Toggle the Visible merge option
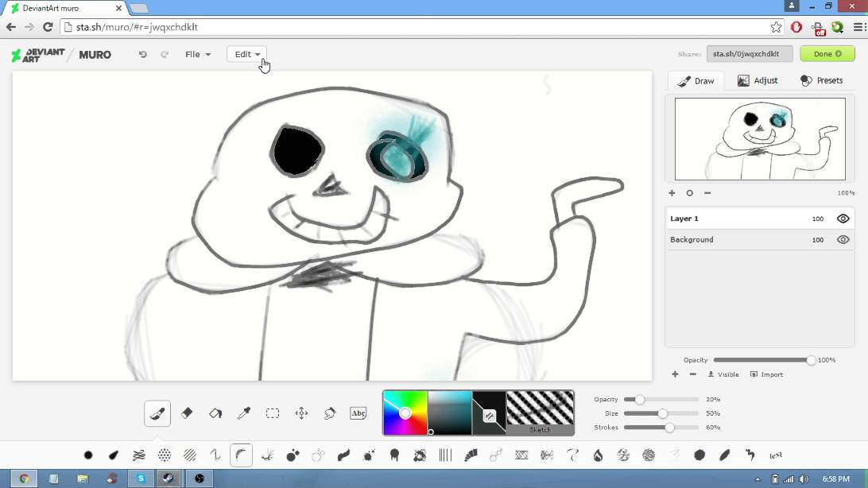The image size is (868, 488). (x=723, y=374)
